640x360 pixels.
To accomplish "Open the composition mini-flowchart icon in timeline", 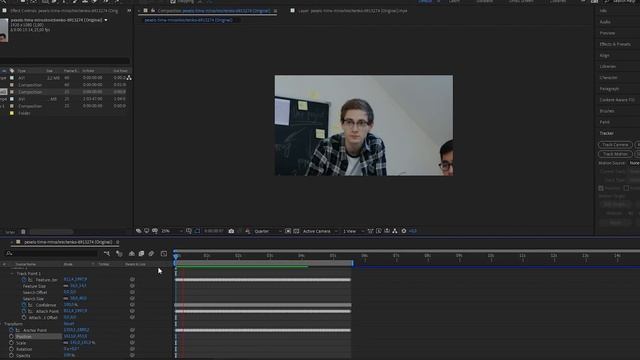I will click(107, 253).
